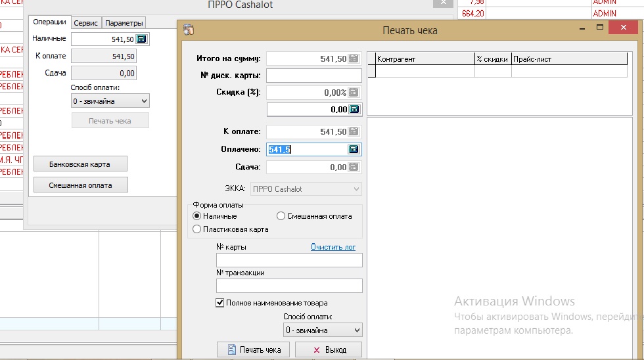Open the Параметры tab
This screenshot has height=360, width=644.
124,23
